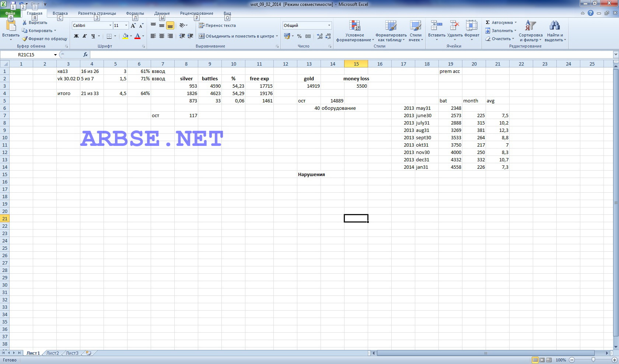Click Insert cells (Вставить) icon
The width and height of the screenshot is (619, 364).
(437, 26)
